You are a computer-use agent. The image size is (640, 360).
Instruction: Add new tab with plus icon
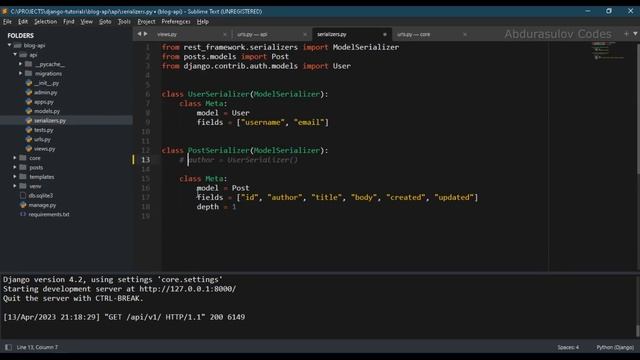click(x=626, y=34)
